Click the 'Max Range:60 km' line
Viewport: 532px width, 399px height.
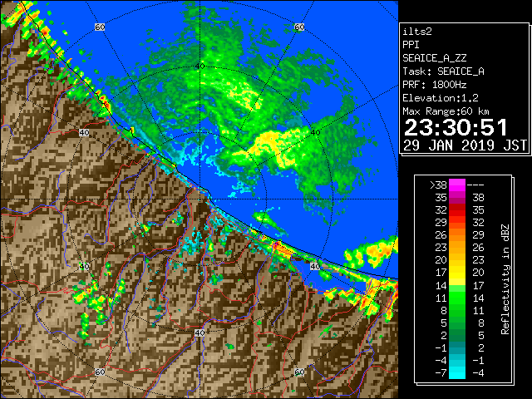[446, 111]
